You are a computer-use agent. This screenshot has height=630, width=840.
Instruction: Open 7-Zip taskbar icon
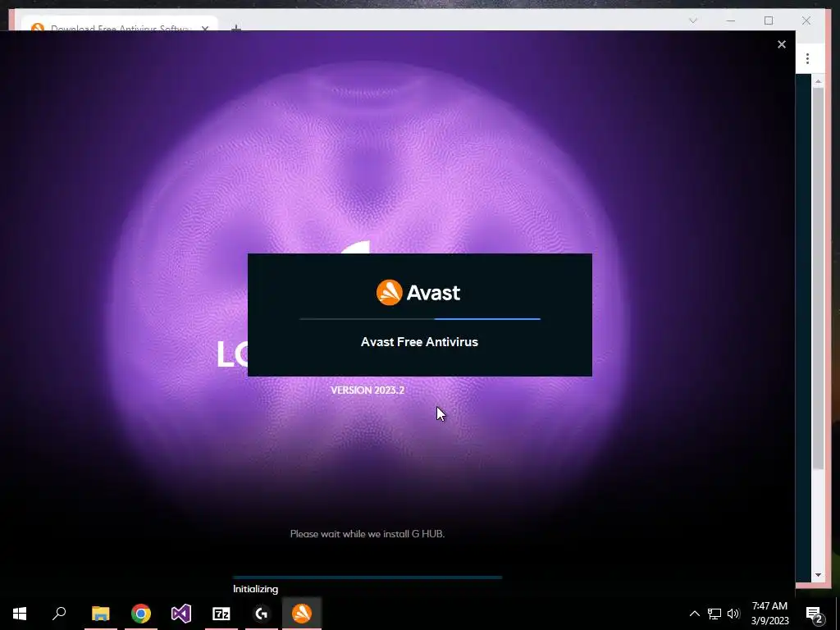coord(221,614)
